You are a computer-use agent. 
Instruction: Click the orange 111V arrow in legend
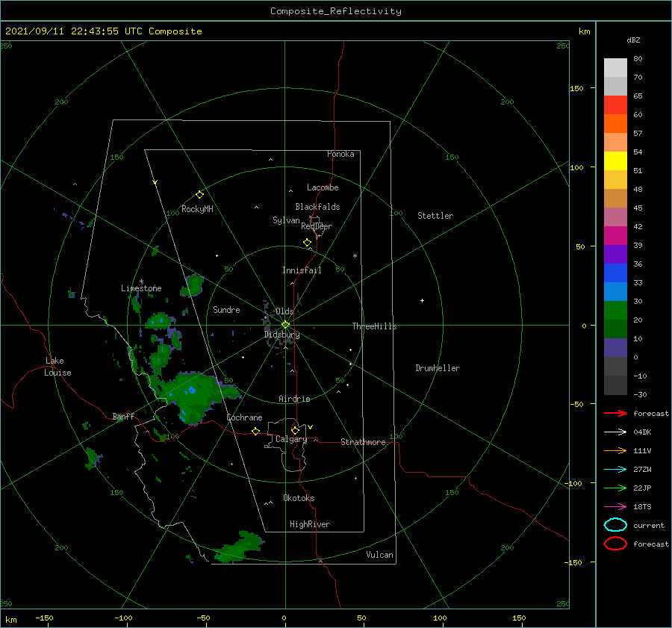point(615,450)
